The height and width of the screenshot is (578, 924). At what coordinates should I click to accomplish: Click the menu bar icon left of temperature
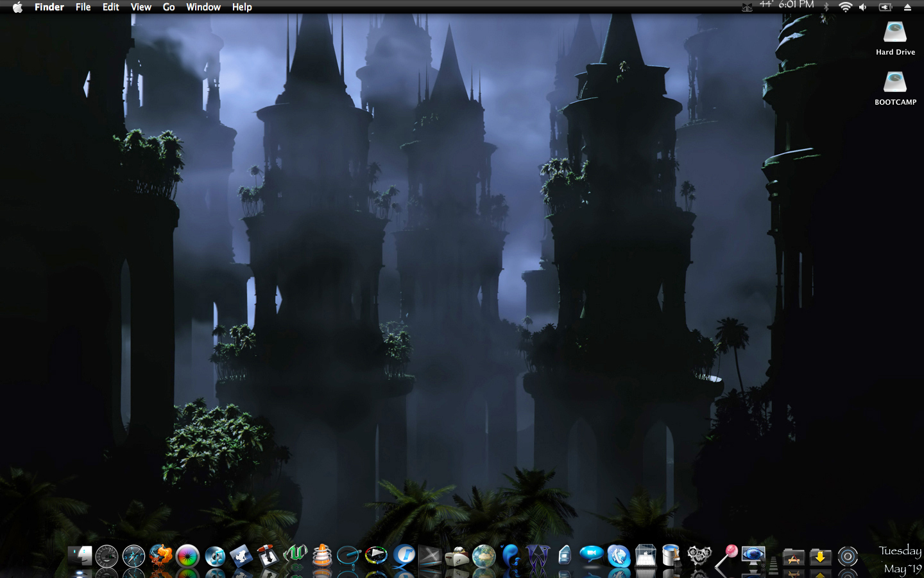(747, 7)
